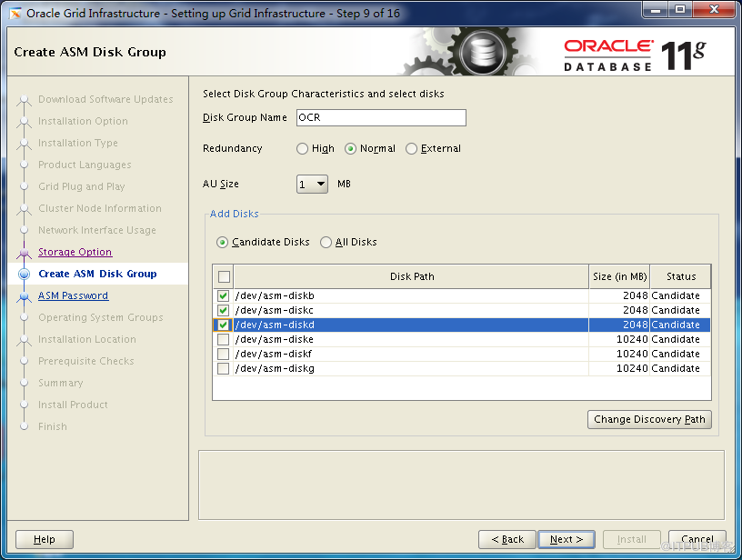
Task: Check the /dev/asm-diske disk checkbox
Action: 223,339
